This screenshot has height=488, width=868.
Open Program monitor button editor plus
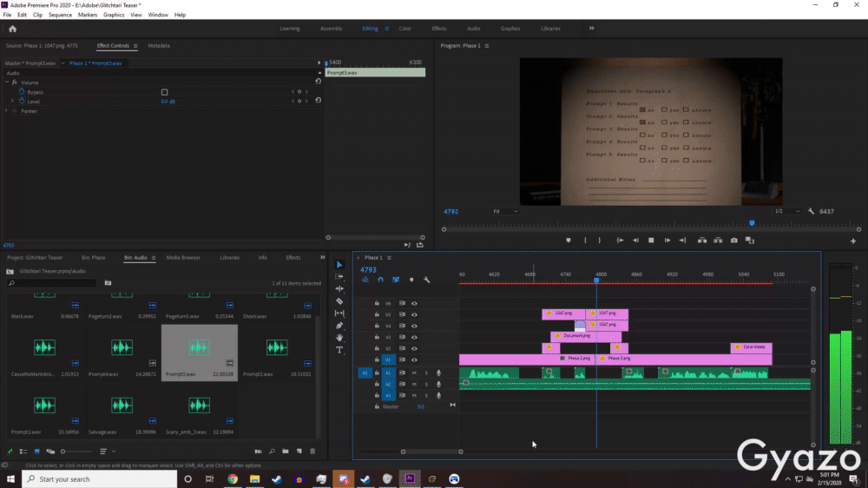[x=853, y=241]
